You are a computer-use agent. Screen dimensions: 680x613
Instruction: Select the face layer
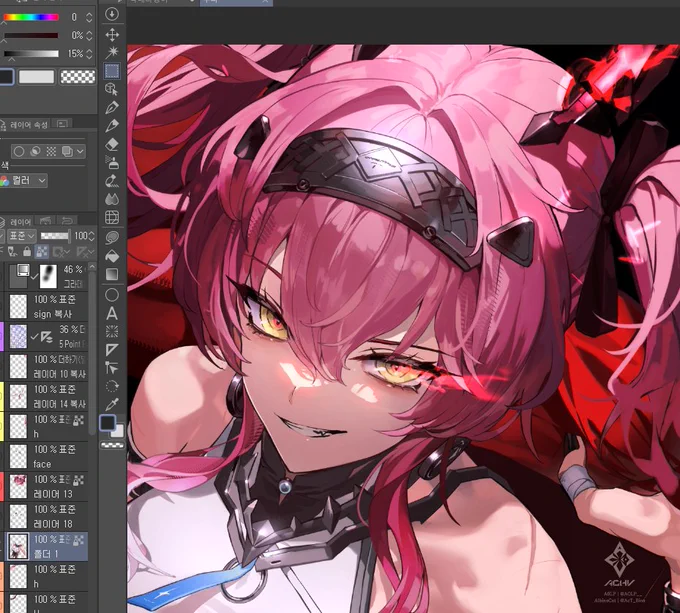(x=48, y=456)
